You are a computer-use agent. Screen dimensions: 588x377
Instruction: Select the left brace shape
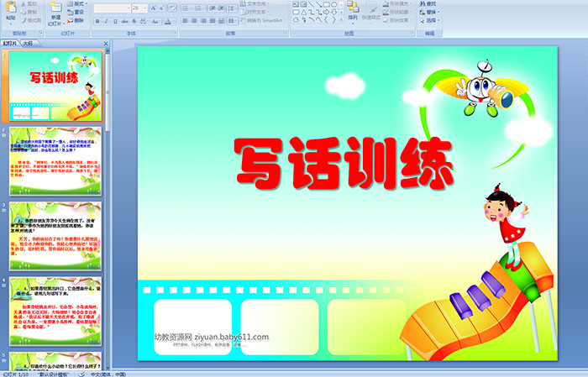pos(326,20)
